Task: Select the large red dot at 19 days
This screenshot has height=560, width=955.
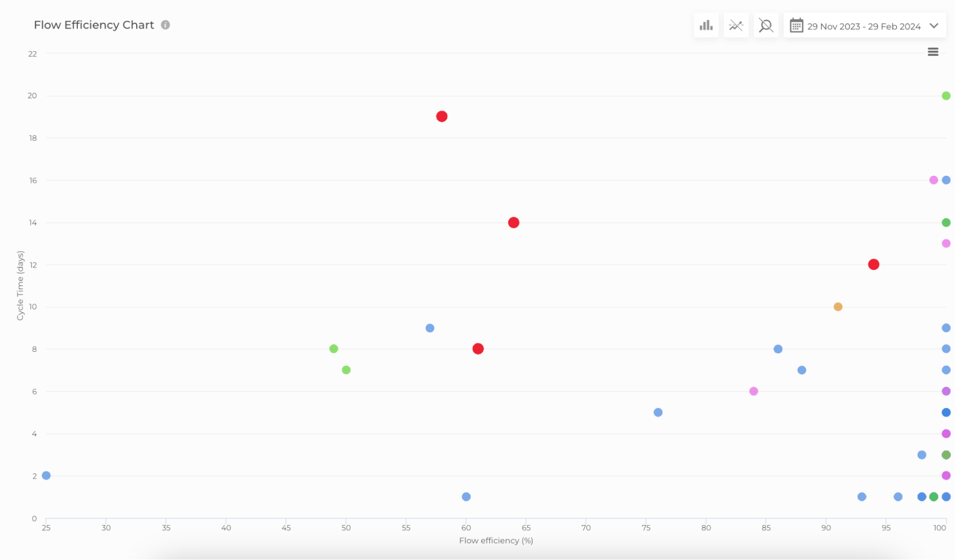Action: point(441,116)
